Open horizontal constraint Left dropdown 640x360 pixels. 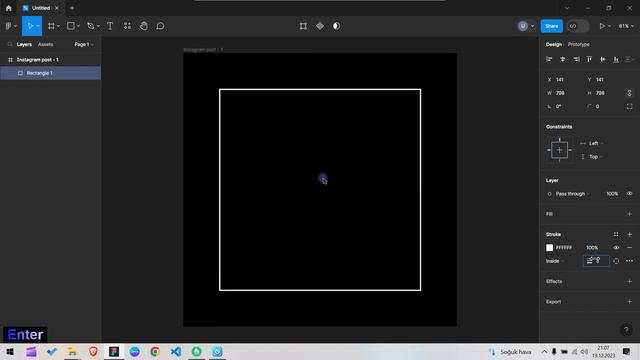click(x=595, y=143)
